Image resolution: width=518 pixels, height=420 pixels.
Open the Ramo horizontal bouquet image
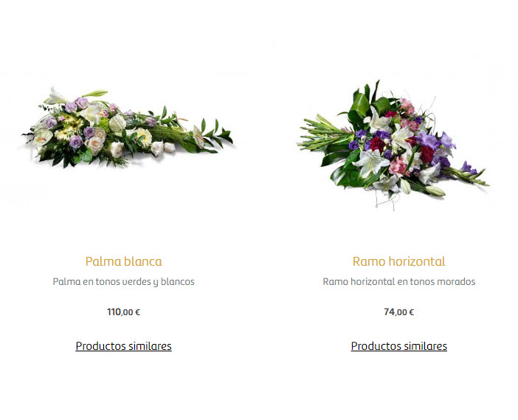tap(393, 145)
